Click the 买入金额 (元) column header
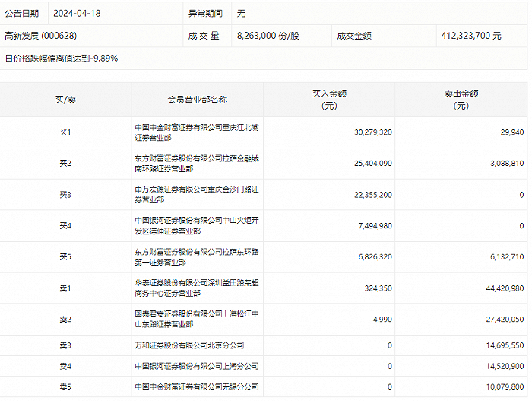Image resolution: width=532 pixels, height=401 pixels. coord(329,100)
